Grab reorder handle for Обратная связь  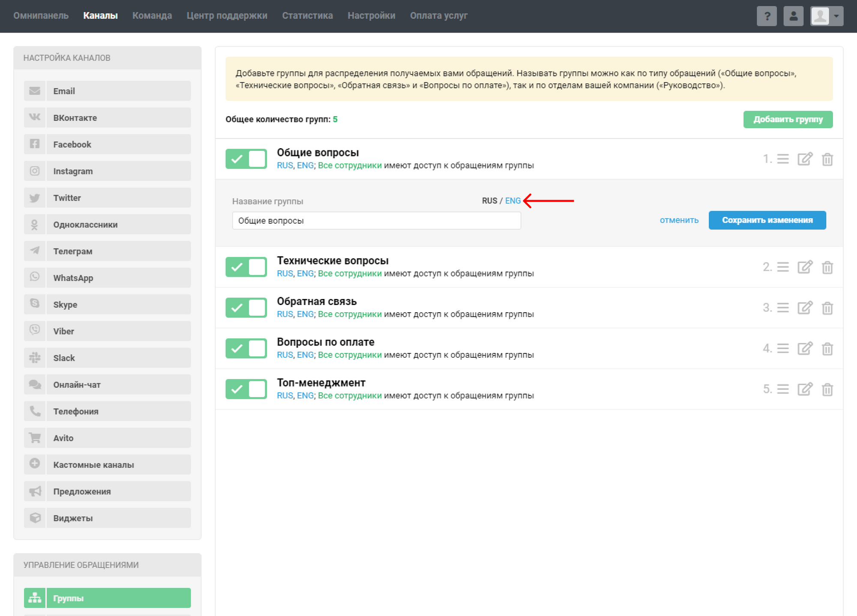[x=783, y=308]
